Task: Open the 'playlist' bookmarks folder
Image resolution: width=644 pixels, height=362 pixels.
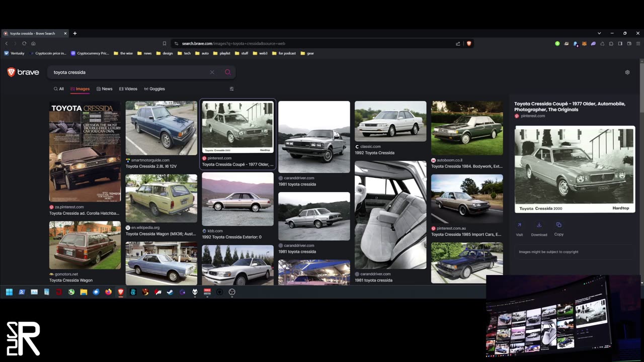Action: pyautogui.click(x=222, y=53)
